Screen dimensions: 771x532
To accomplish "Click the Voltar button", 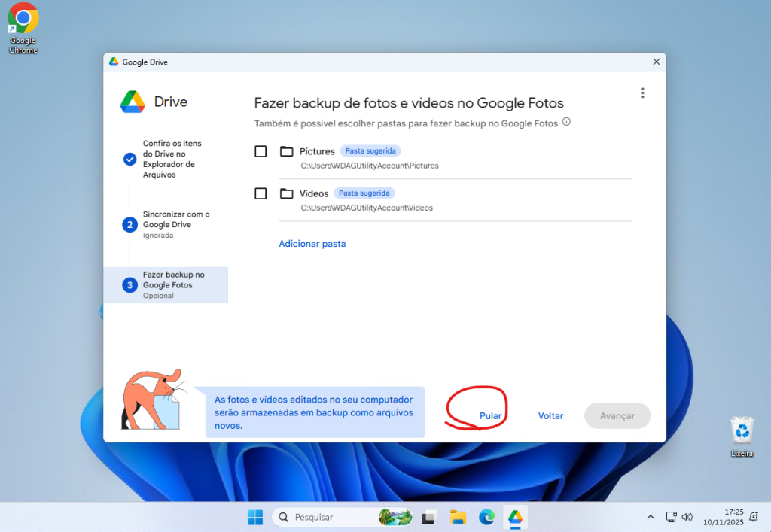I will [x=550, y=415].
